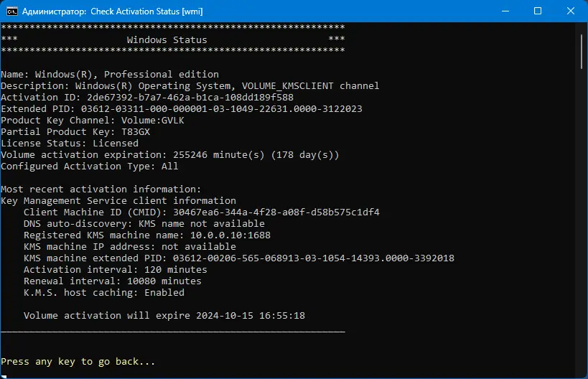The image size is (588, 379).
Task: Click the cmd icon in title bar
Action: [x=11, y=11]
